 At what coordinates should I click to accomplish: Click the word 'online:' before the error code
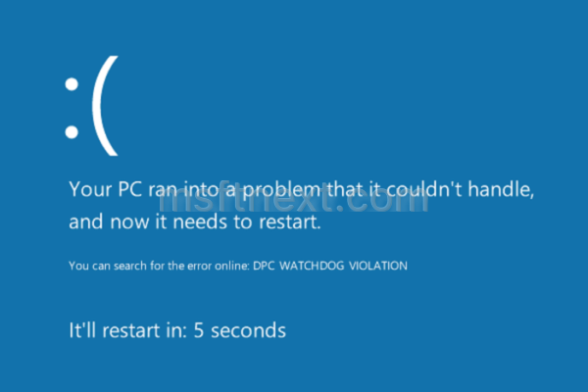coord(231,266)
